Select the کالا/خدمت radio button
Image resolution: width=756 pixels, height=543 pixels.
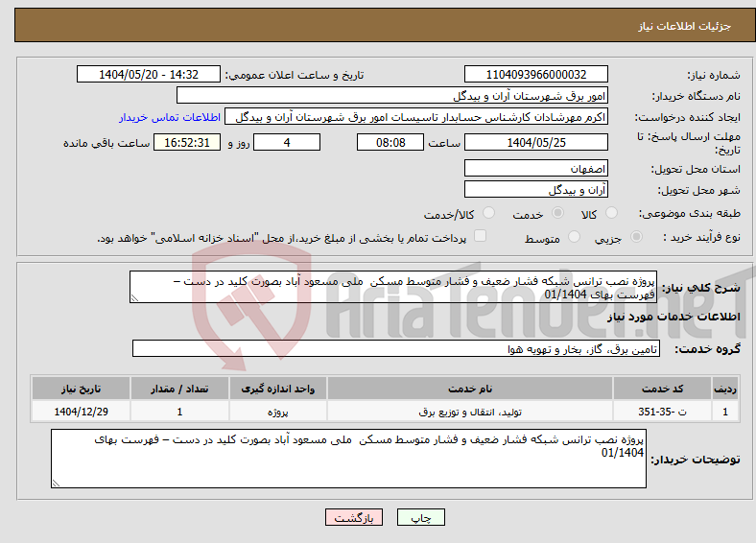488,213
